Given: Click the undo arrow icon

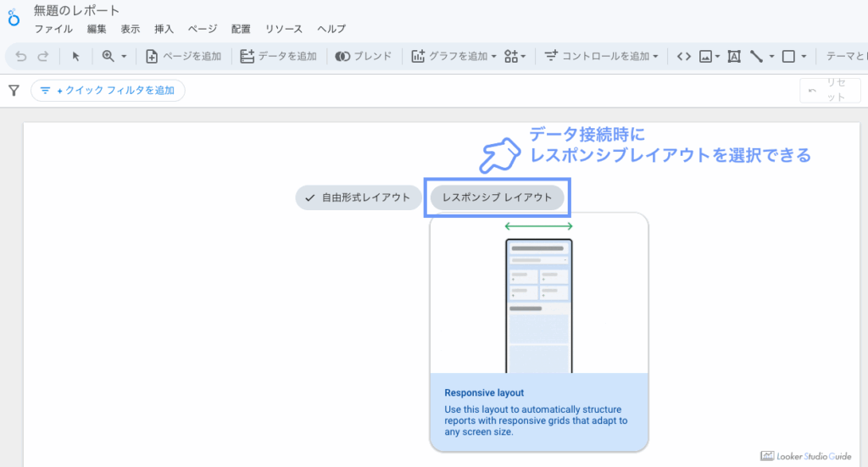Looking at the screenshot, I should click(20, 57).
